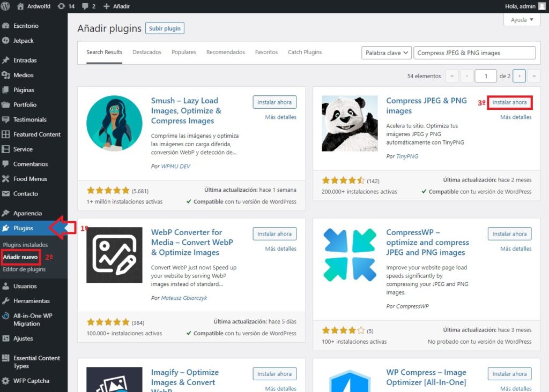This screenshot has height=392, width=549.
Task: Expand the Ayuda help dropdown
Action: [x=522, y=20]
